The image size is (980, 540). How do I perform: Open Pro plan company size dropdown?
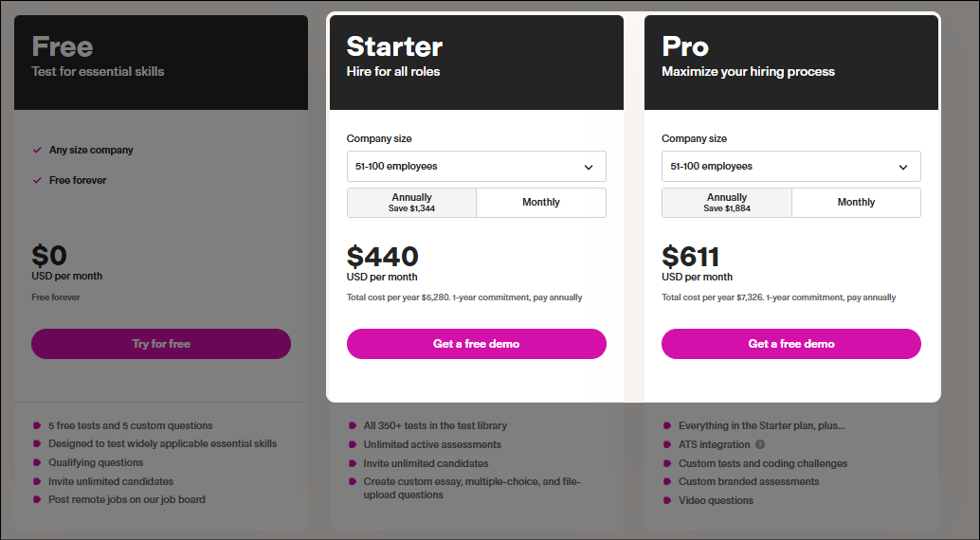pyautogui.click(x=791, y=166)
